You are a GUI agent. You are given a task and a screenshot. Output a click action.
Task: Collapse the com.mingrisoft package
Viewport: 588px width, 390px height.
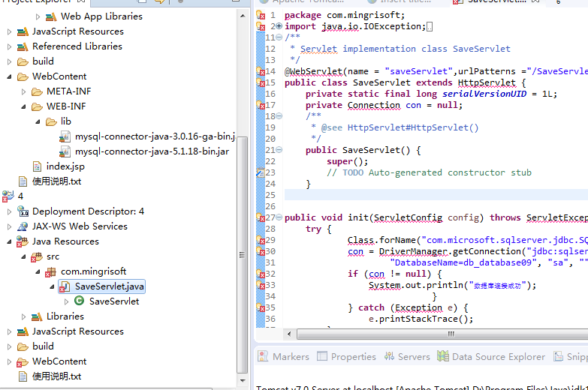pyautogui.click(x=38, y=271)
